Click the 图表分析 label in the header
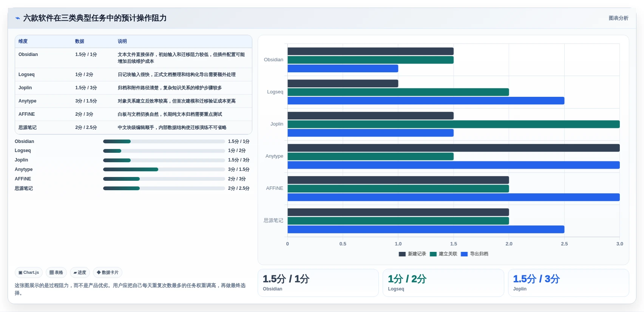 [x=618, y=18]
